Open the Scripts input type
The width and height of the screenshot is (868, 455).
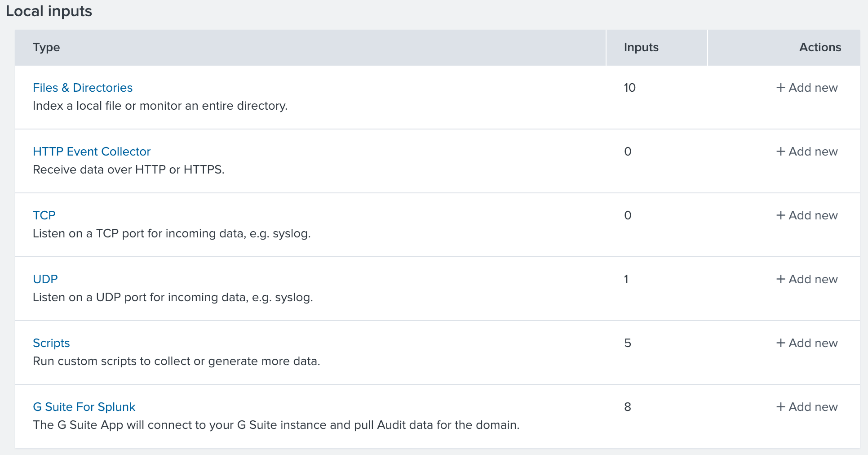pos(51,343)
